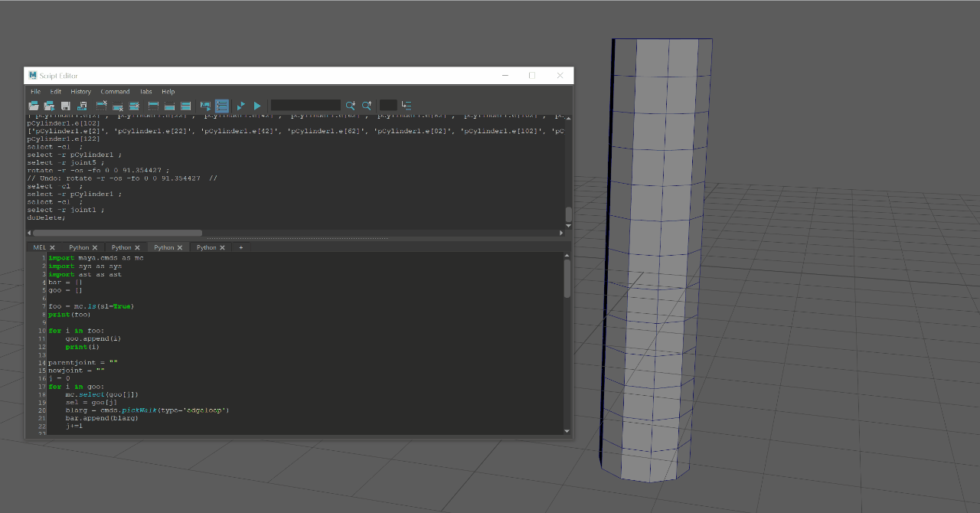This screenshot has height=513, width=980.
Task: Click the line 'for i in foo:'
Action: point(76,331)
